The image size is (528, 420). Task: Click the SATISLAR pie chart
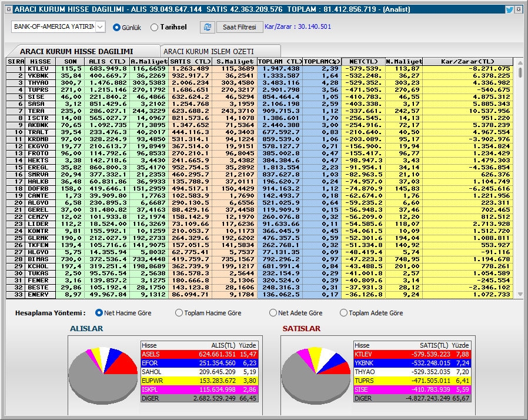click(x=316, y=375)
